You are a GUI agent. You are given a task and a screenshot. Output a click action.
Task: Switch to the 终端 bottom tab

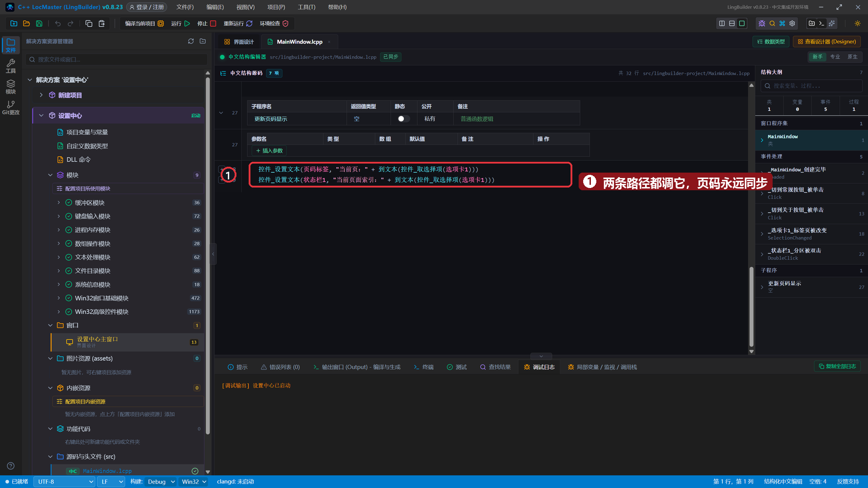pos(424,367)
